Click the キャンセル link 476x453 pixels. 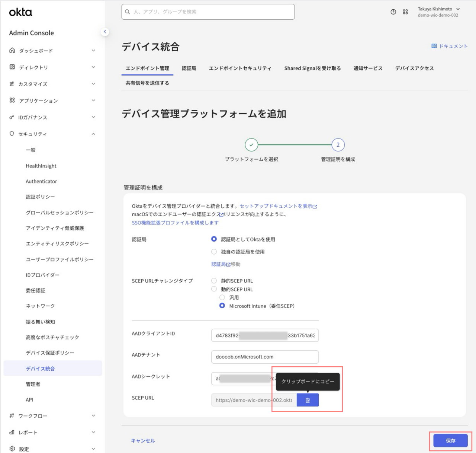point(143,441)
